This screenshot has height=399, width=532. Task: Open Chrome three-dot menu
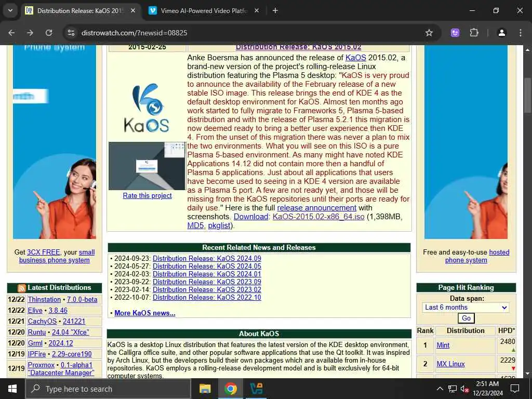point(520,33)
